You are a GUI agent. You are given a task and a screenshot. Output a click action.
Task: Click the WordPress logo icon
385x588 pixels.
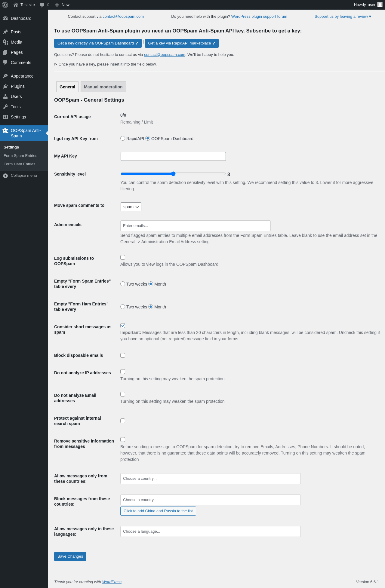pos(5,5)
